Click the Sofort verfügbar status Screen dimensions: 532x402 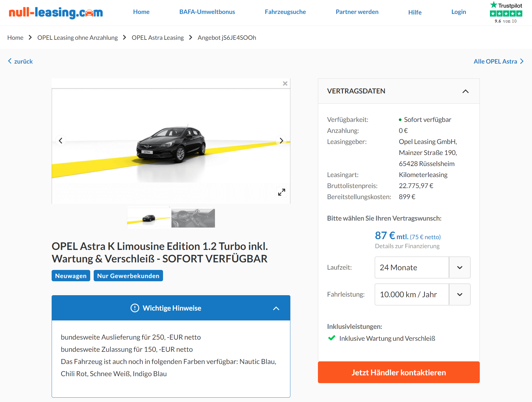(425, 120)
